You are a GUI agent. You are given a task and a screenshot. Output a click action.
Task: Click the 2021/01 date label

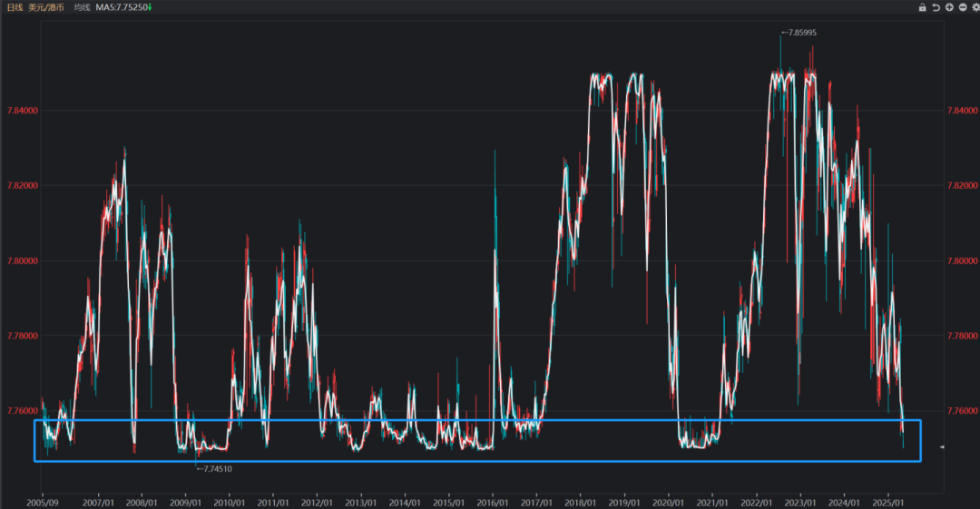coord(712,503)
